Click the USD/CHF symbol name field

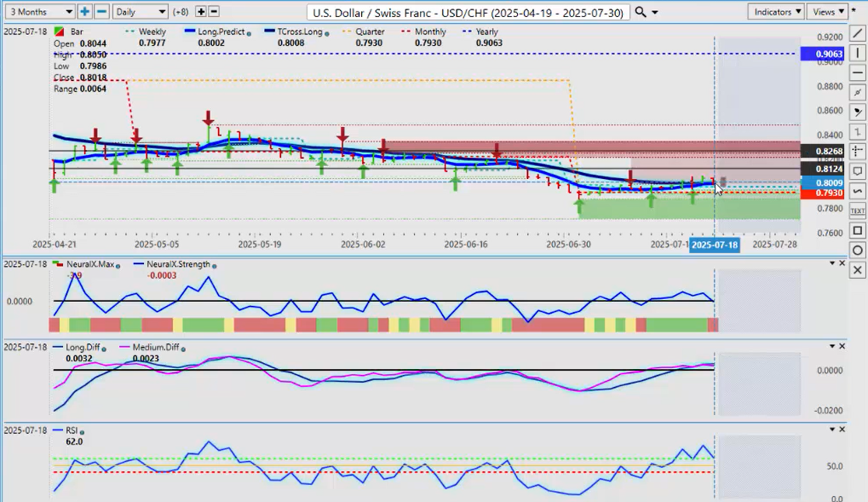468,12
